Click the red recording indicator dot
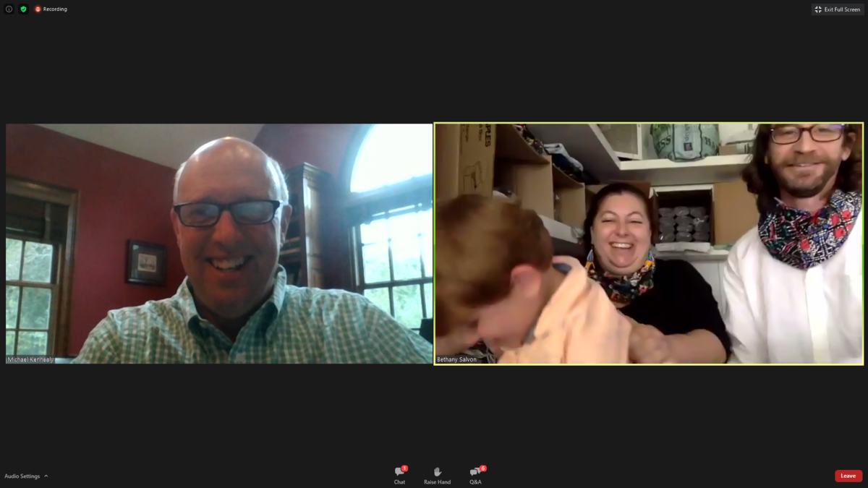The image size is (868, 488). [38, 9]
